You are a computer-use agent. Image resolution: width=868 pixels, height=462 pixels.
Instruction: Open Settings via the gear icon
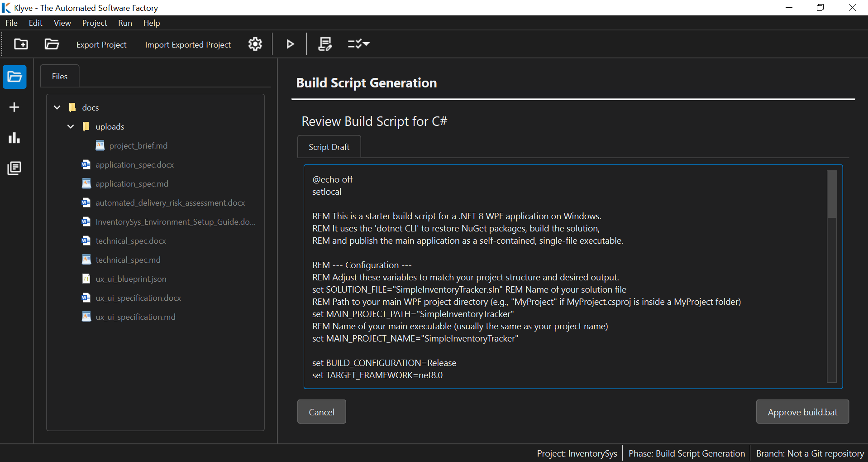pyautogui.click(x=255, y=44)
